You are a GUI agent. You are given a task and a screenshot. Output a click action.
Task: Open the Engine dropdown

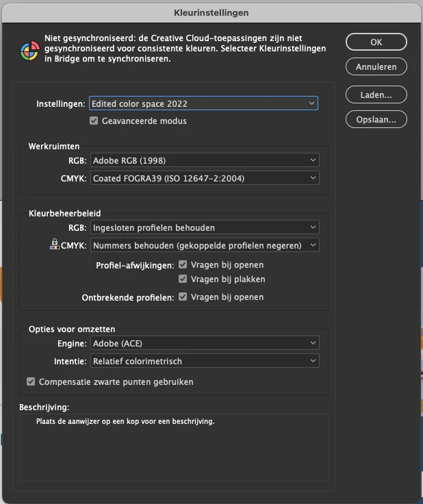[205, 343]
